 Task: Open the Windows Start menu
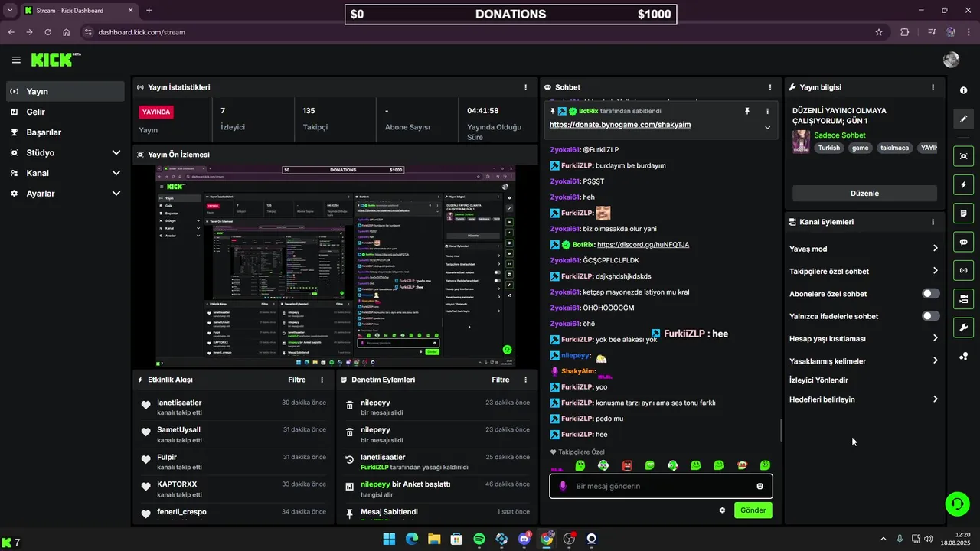click(x=389, y=539)
